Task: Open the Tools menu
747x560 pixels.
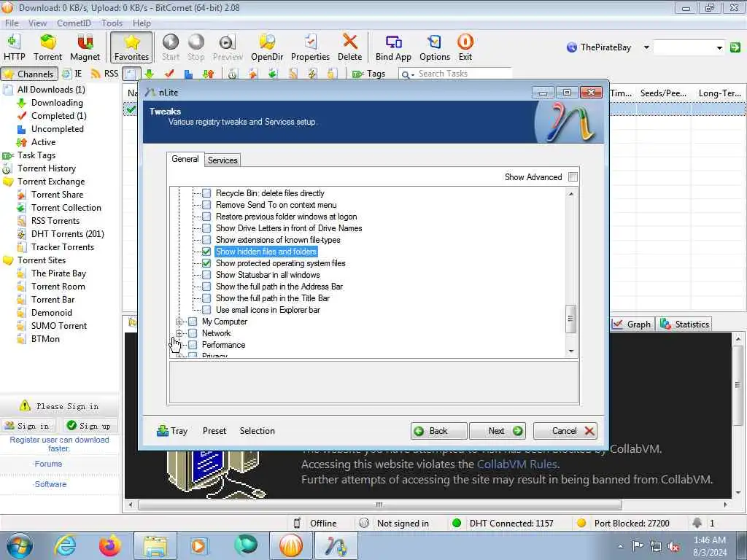Action: pos(112,23)
